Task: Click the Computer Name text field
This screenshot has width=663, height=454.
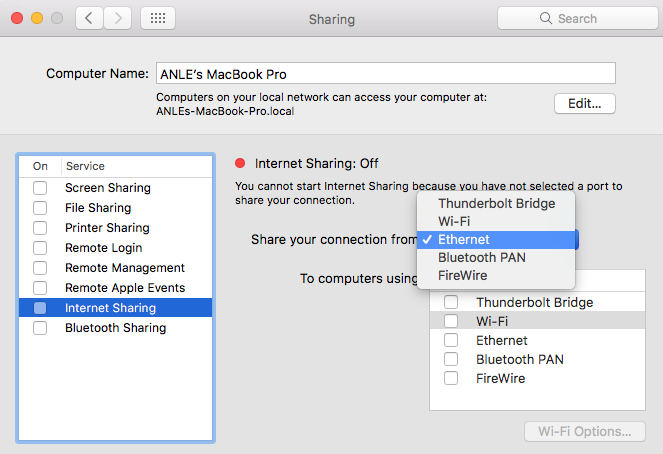Action: pyautogui.click(x=386, y=74)
